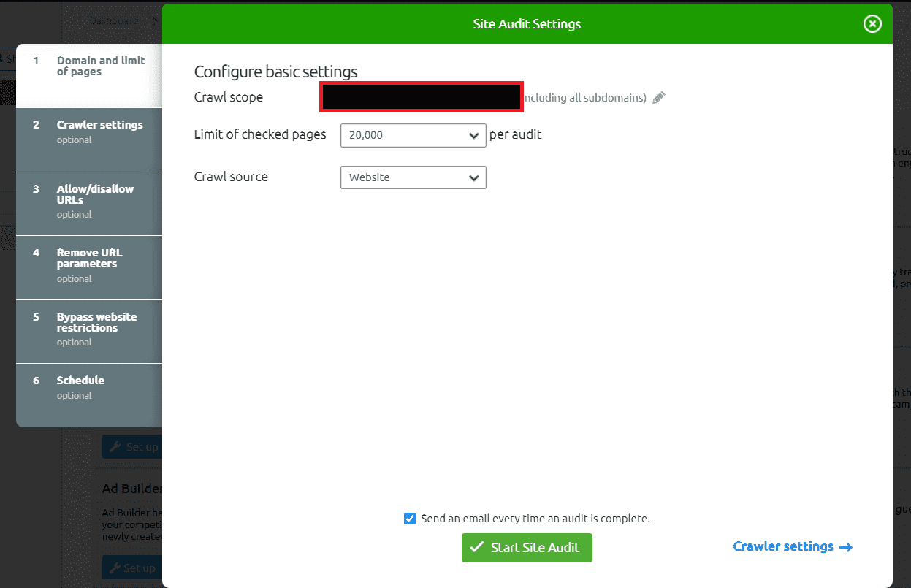Click the wrench icon on the Ad Builder Set up button

pos(114,568)
